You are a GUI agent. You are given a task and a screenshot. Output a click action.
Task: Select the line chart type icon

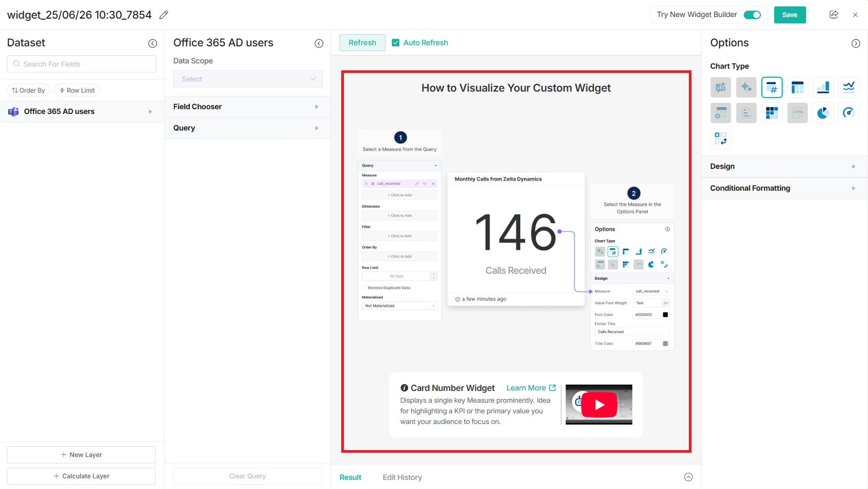point(849,87)
